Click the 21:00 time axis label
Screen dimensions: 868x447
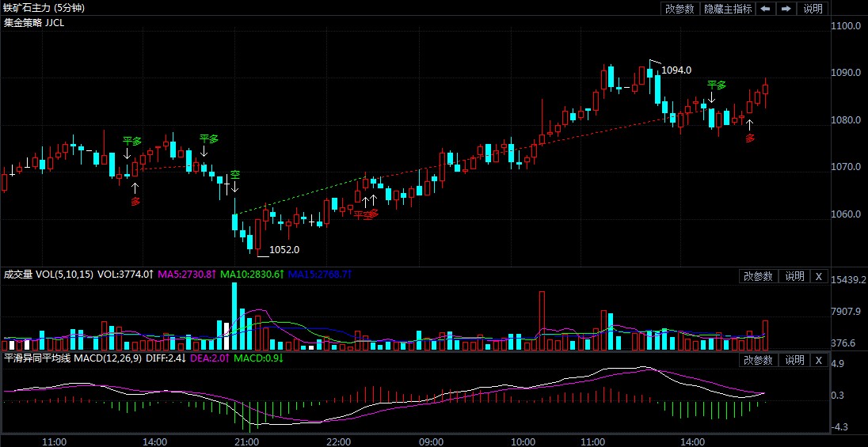[x=246, y=441]
